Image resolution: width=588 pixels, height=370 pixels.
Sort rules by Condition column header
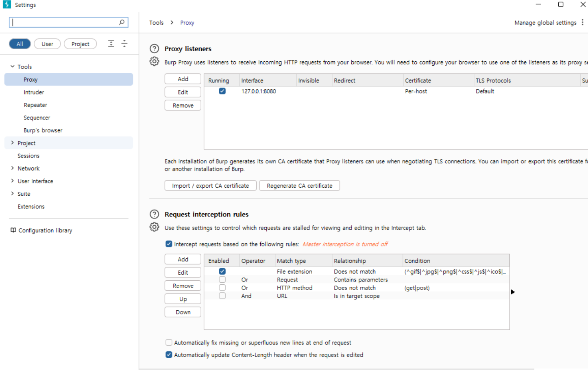455,261
